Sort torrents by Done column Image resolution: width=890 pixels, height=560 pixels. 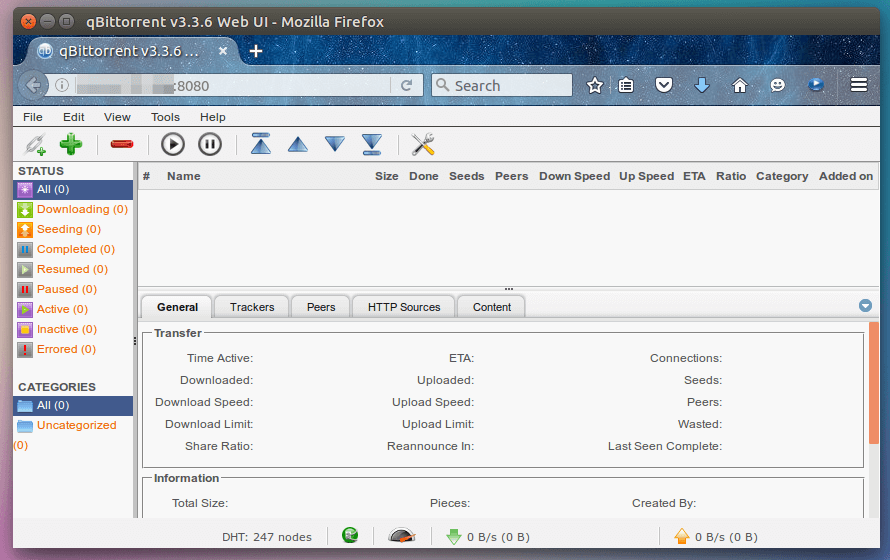pyautogui.click(x=423, y=176)
